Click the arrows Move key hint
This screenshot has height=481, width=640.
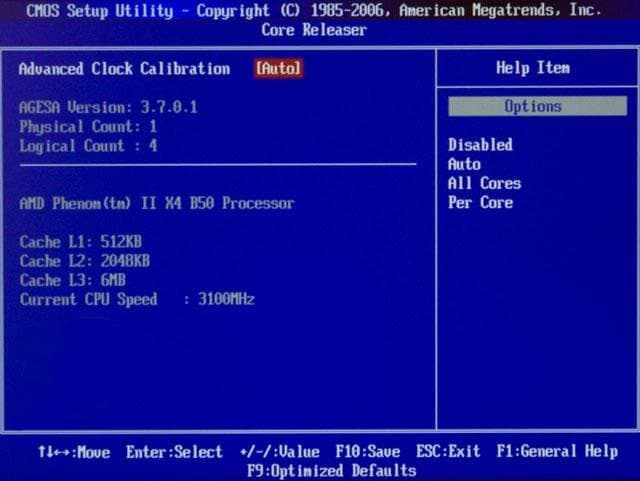click(x=74, y=452)
